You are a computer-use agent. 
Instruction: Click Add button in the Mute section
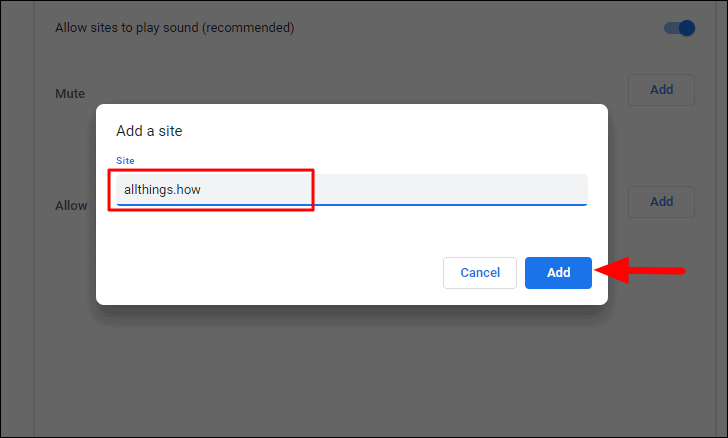661,90
